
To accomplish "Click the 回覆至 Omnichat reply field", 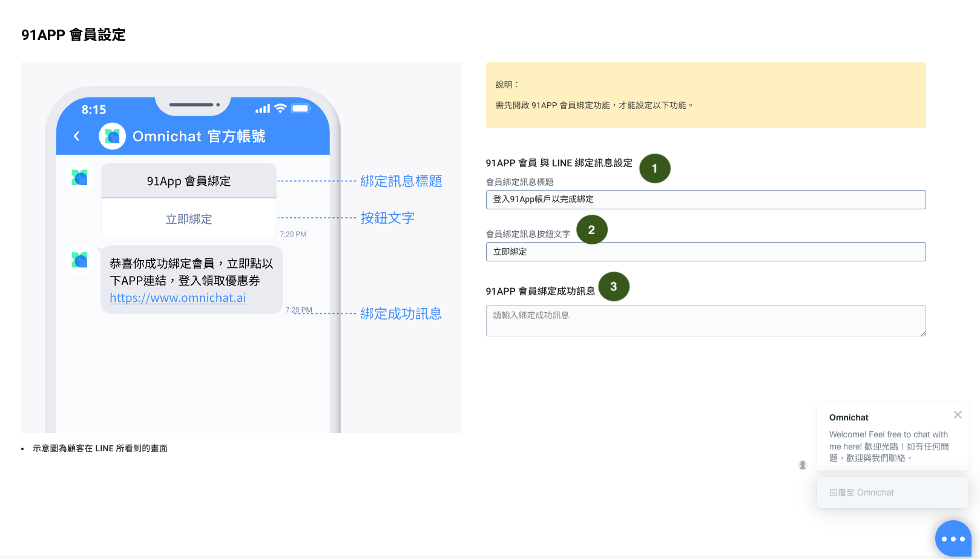I will click(x=892, y=492).
